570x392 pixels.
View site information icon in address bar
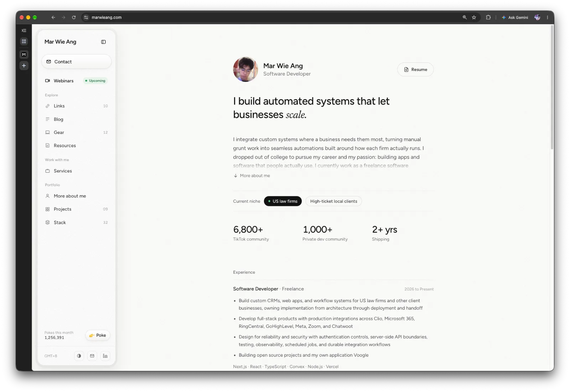[x=86, y=17]
